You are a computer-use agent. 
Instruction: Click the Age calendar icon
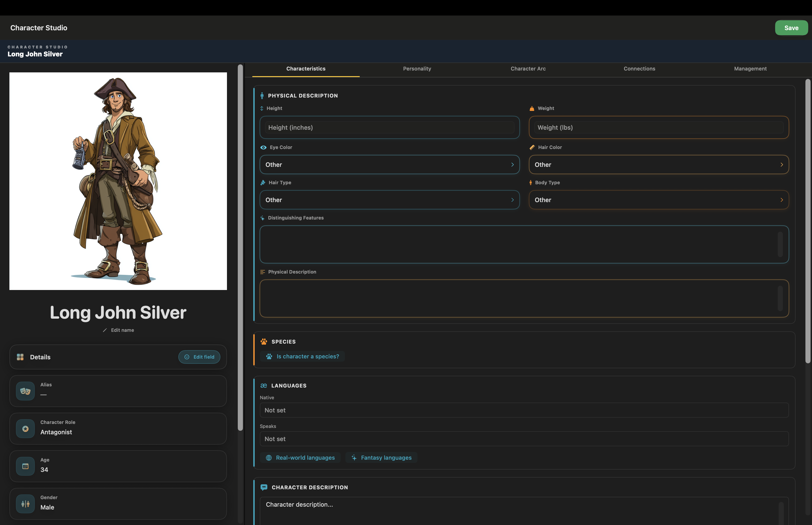(x=25, y=466)
